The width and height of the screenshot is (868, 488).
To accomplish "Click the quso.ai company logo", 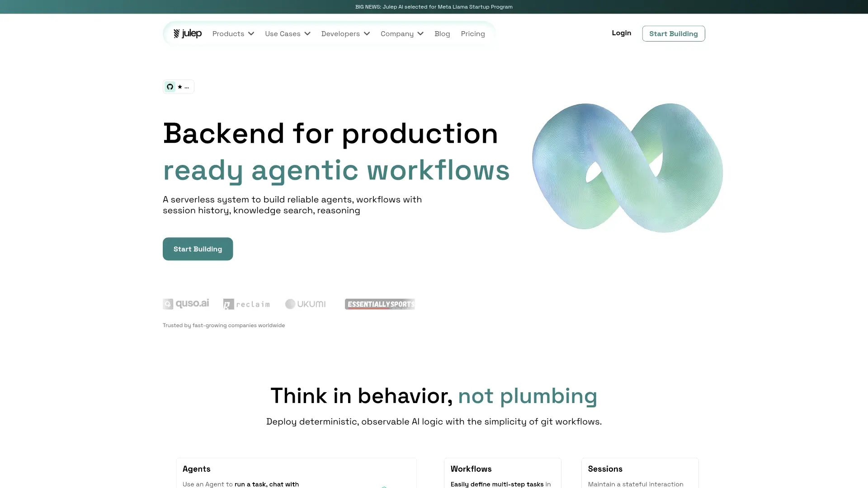I will (x=186, y=304).
